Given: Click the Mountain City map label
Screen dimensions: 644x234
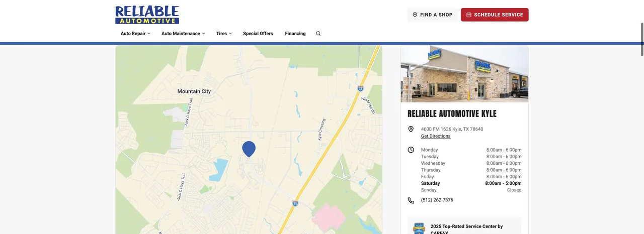Looking at the screenshot, I should coord(194,91).
